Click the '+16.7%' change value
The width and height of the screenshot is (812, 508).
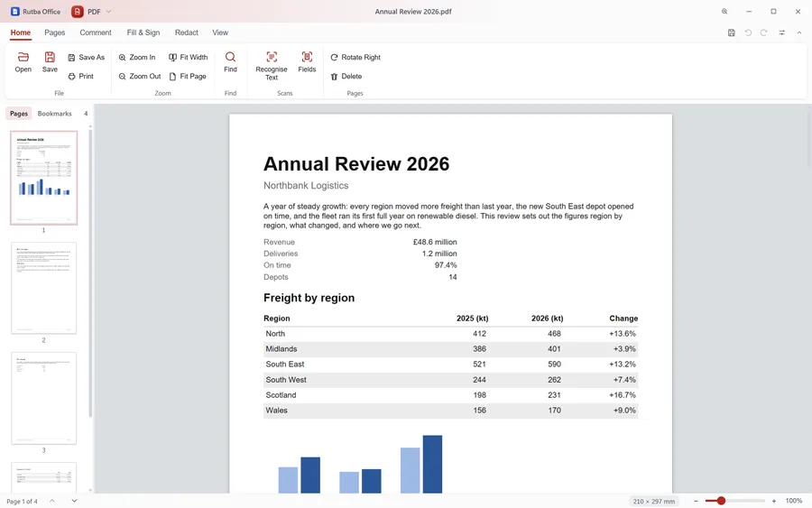[623, 395]
